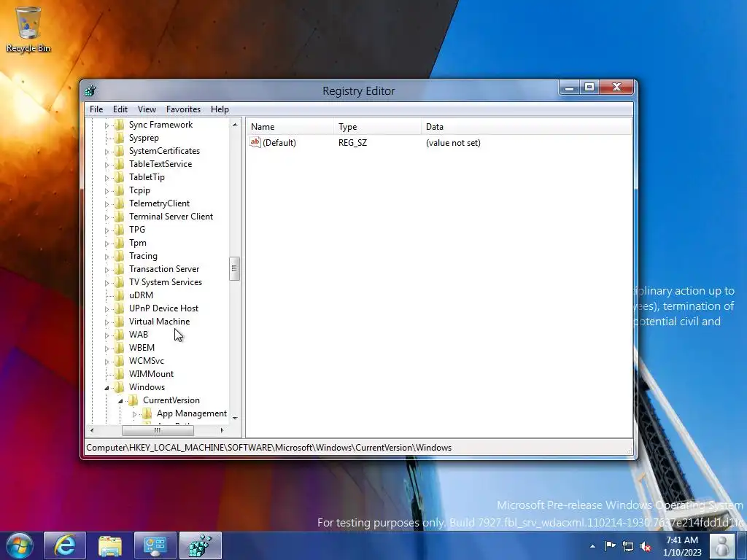Select the TV System Services folder icon
Screen dimensions: 747x560
coord(120,282)
